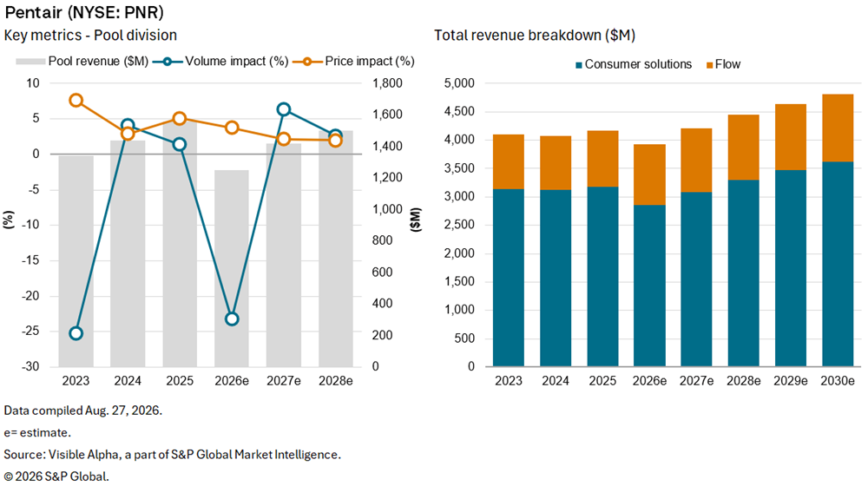Select the 2026e price impact data point
Image resolution: width=868 pixels, height=486 pixels.
click(232, 128)
